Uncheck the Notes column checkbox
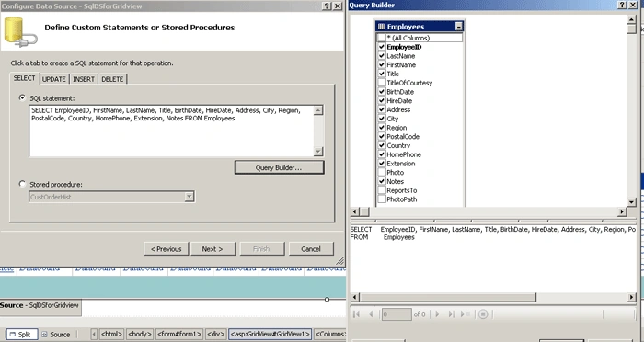Screen dimensions: 644x342 (x=382, y=181)
